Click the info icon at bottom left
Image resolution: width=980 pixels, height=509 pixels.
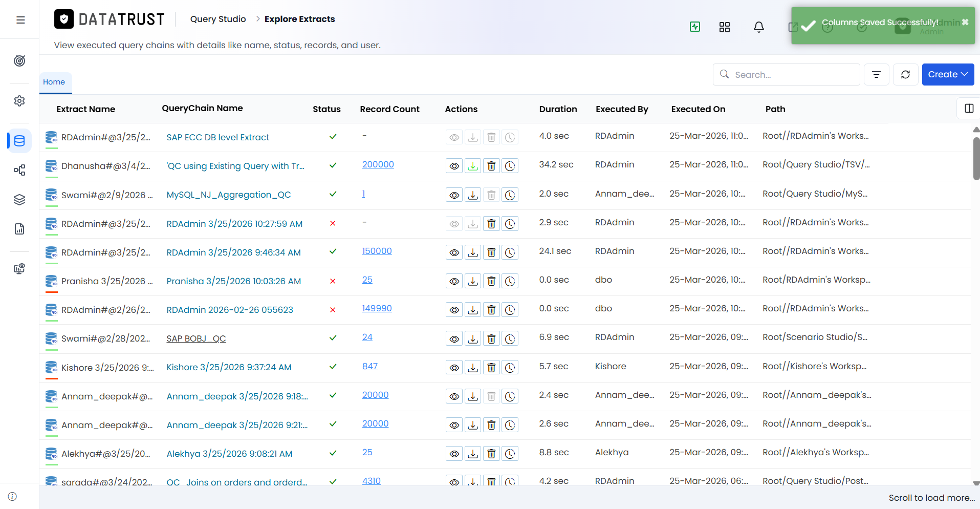(12, 497)
